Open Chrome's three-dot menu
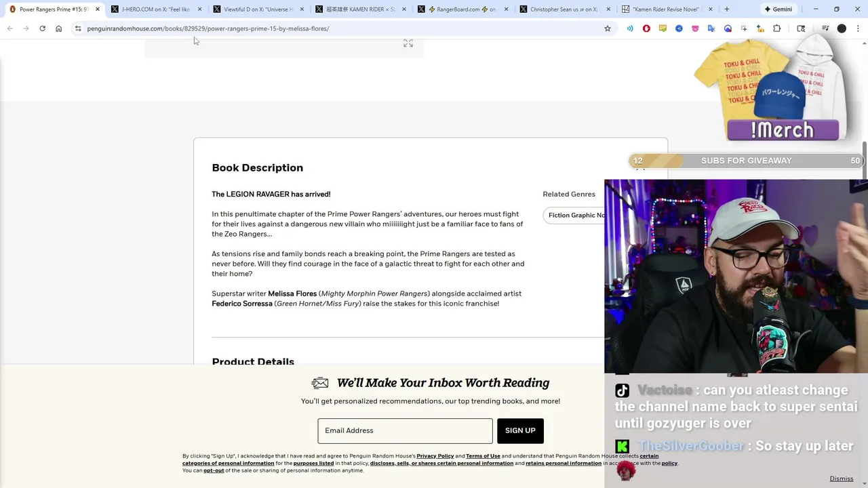Screen dimensions: 868x488 pos(858,28)
